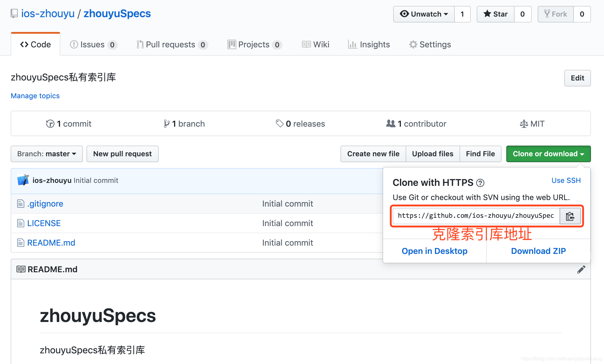Click Initial commit message for LICENSE
The width and height of the screenshot is (604, 364).
click(287, 223)
